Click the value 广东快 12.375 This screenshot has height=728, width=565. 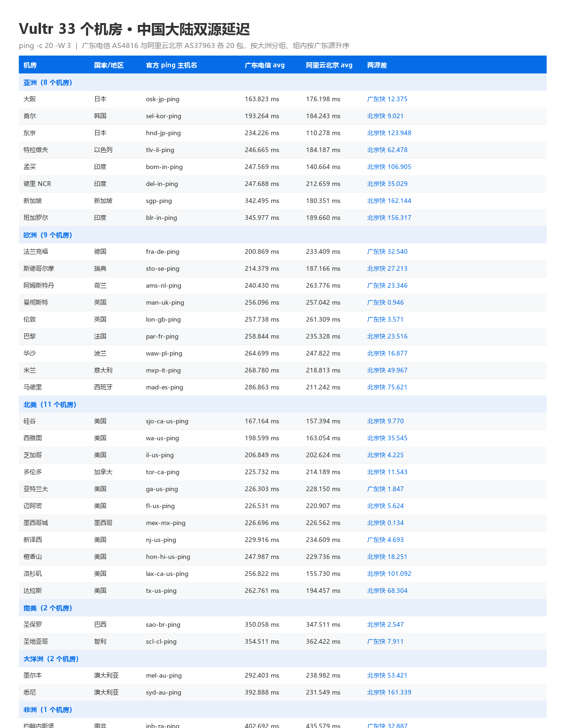click(387, 99)
